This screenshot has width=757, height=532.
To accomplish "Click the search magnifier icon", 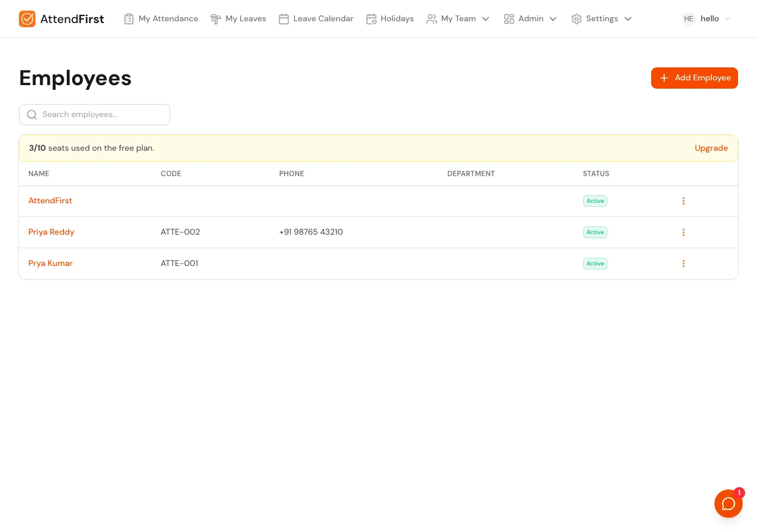I will point(32,115).
